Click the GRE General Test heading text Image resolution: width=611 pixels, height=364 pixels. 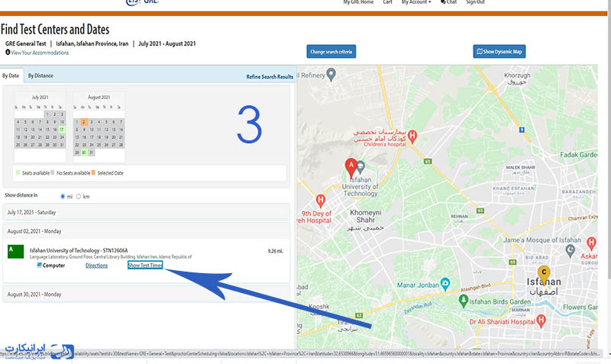(26, 43)
